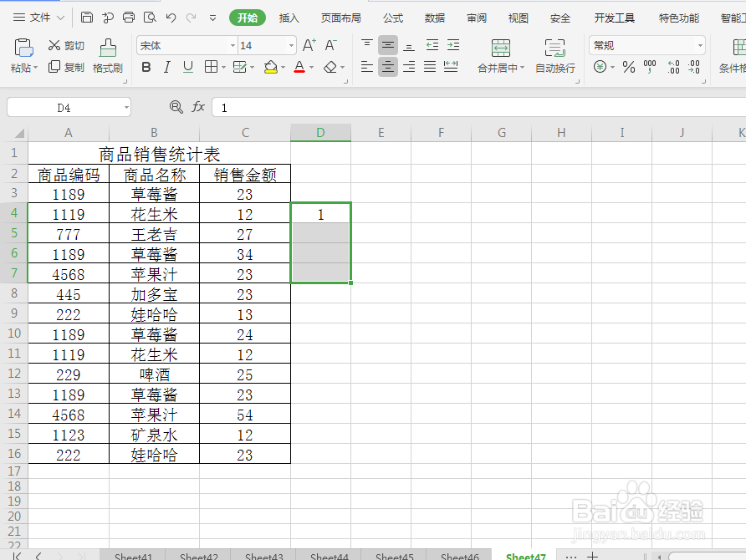Go to first sheet navigation arrow
The height and width of the screenshot is (560, 746).
[17, 556]
